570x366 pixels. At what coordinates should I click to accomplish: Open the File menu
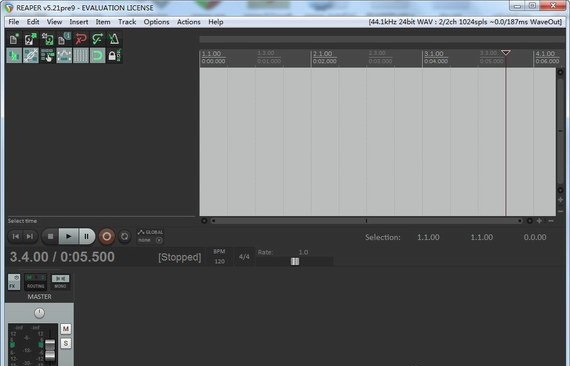click(14, 22)
